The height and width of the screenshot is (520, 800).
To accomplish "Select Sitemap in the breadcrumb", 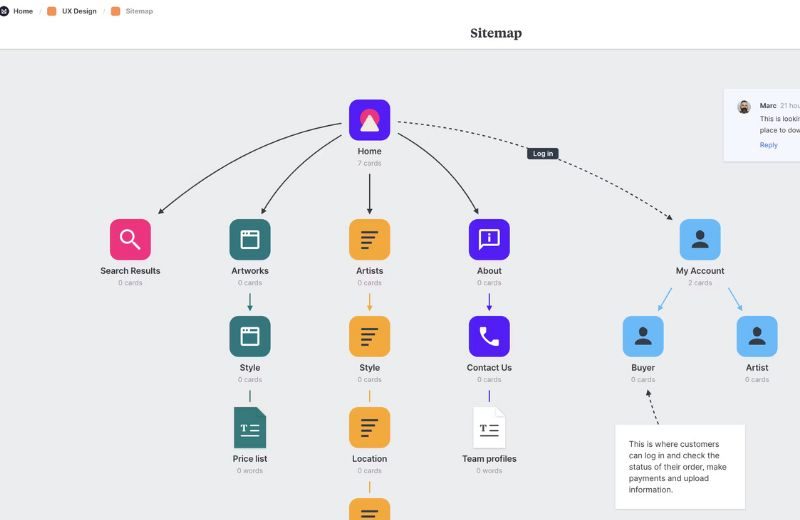I will 139,11.
